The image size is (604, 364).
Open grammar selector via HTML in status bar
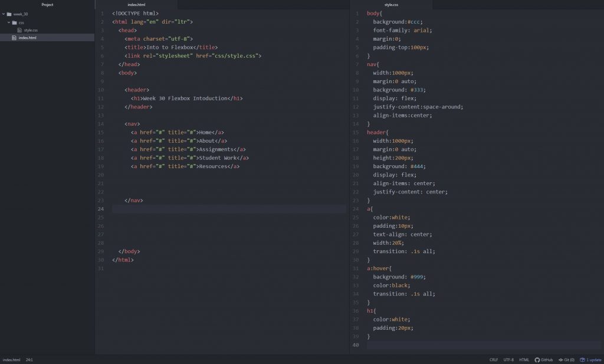pyautogui.click(x=524, y=360)
